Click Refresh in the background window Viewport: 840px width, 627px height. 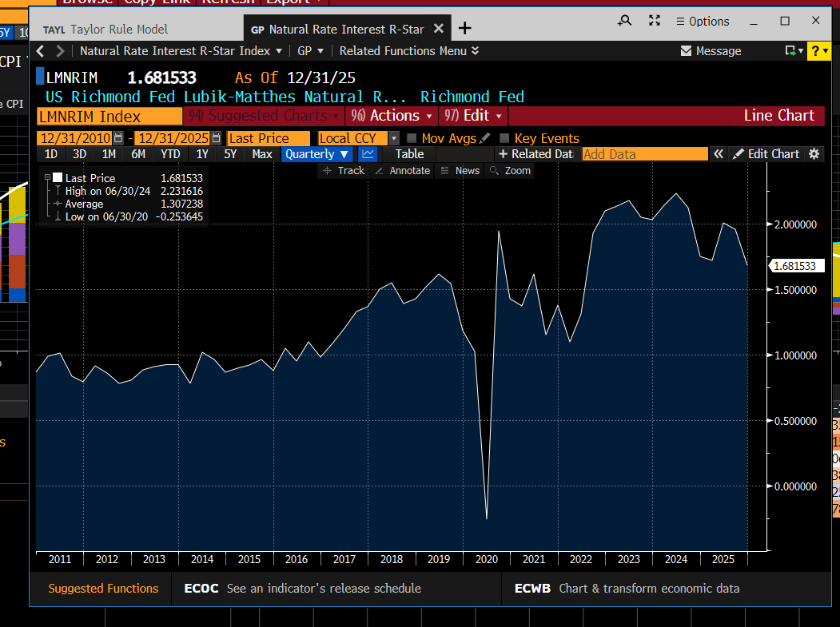[228, 2]
